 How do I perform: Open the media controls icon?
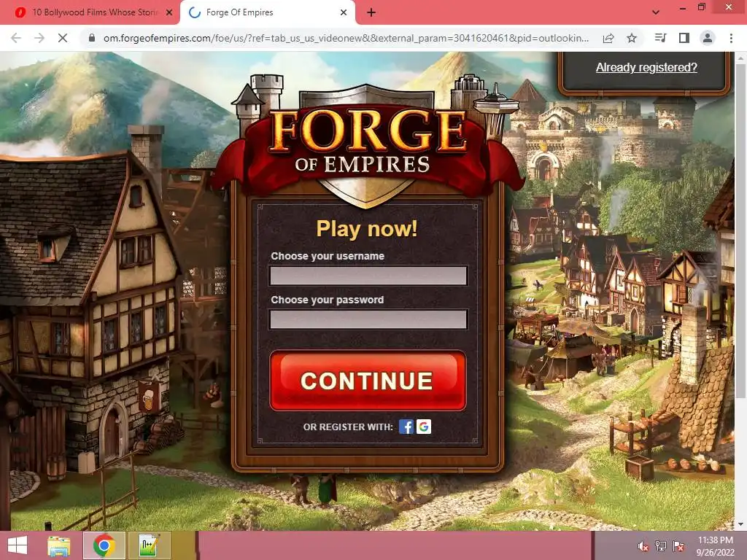661,38
